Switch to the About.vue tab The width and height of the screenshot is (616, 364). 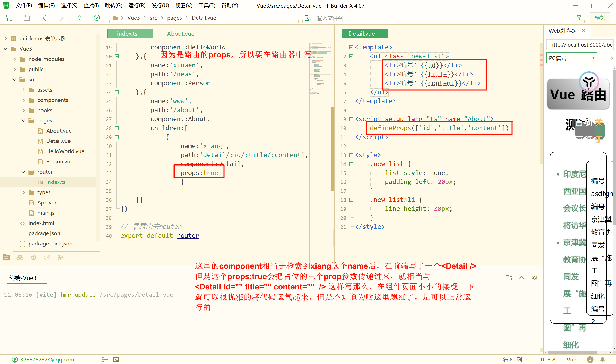click(x=181, y=34)
